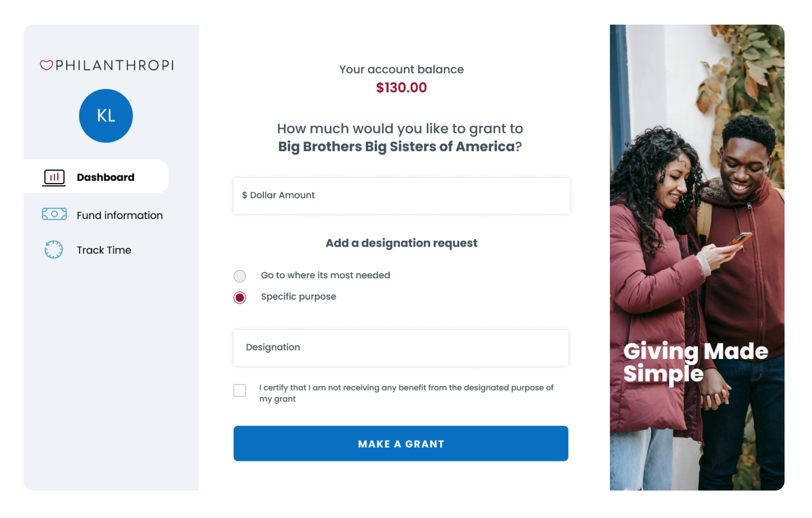
Task: Click the $130.00 account balance
Action: 401,87
